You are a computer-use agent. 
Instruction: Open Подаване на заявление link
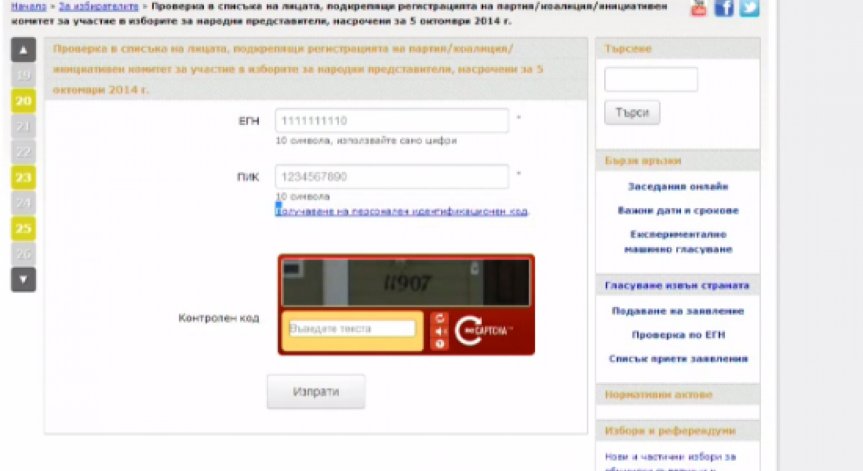678,311
